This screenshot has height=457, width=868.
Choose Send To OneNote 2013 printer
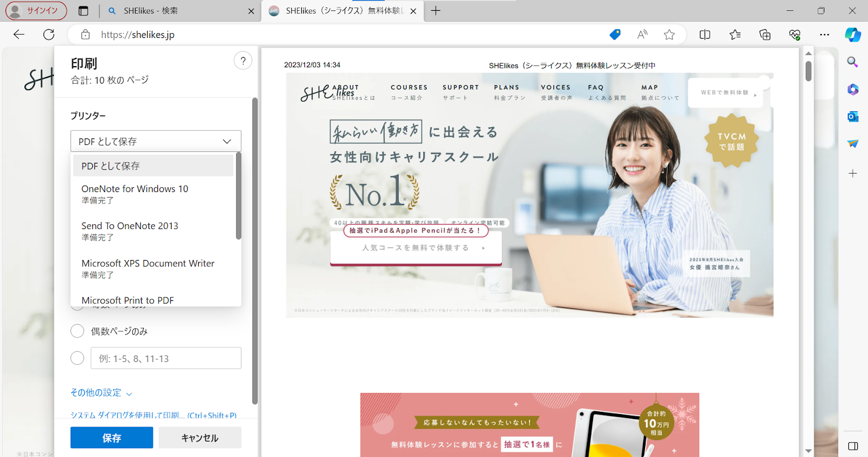tap(153, 231)
